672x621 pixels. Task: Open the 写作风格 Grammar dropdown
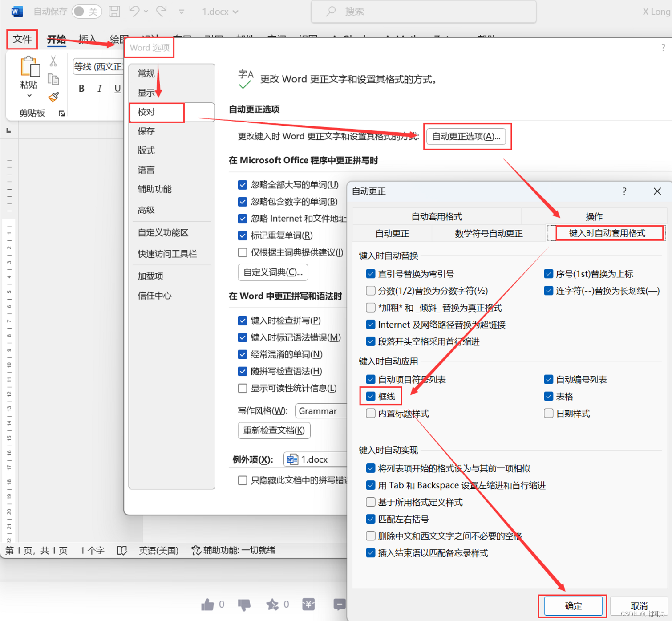[321, 411]
